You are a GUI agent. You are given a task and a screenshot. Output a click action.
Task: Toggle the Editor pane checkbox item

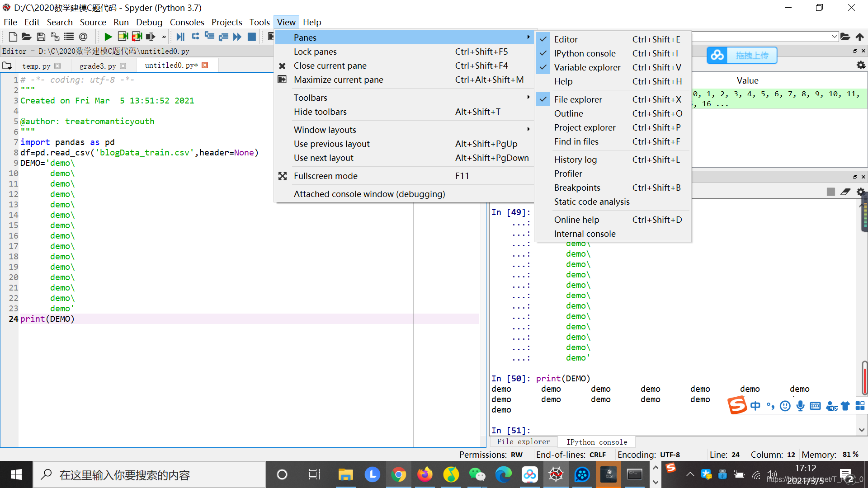613,39
